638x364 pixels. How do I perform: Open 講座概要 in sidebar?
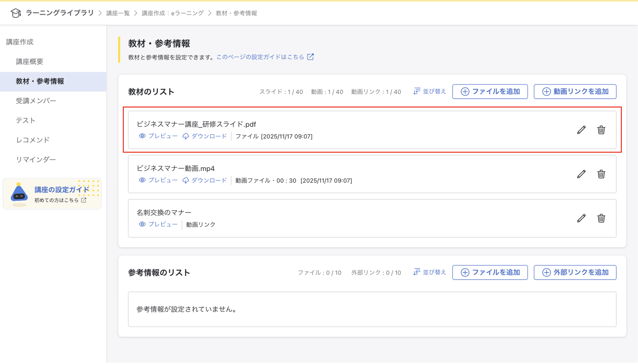pyautogui.click(x=30, y=62)
